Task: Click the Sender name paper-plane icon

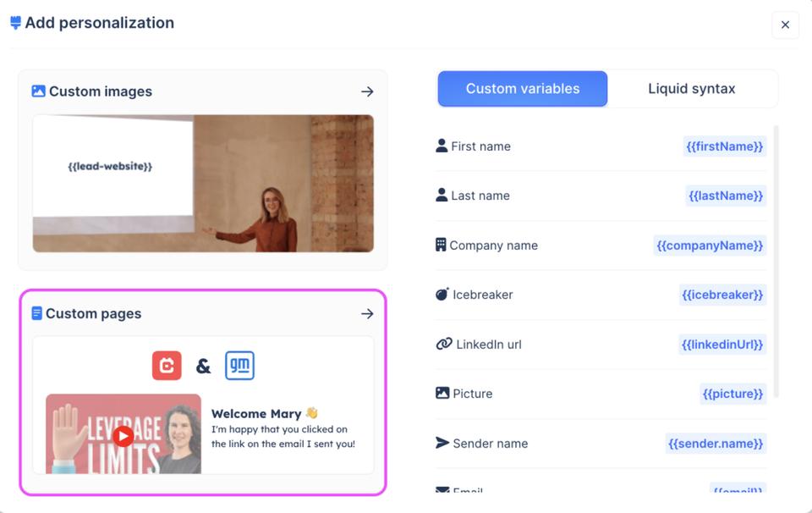Action: tap(442, 443)
